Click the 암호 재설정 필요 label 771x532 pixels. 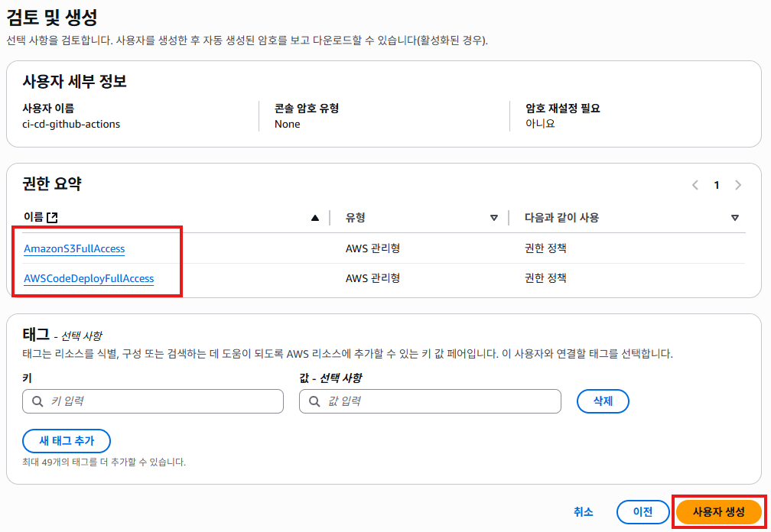pyautogui.click(x=562, y=108)
